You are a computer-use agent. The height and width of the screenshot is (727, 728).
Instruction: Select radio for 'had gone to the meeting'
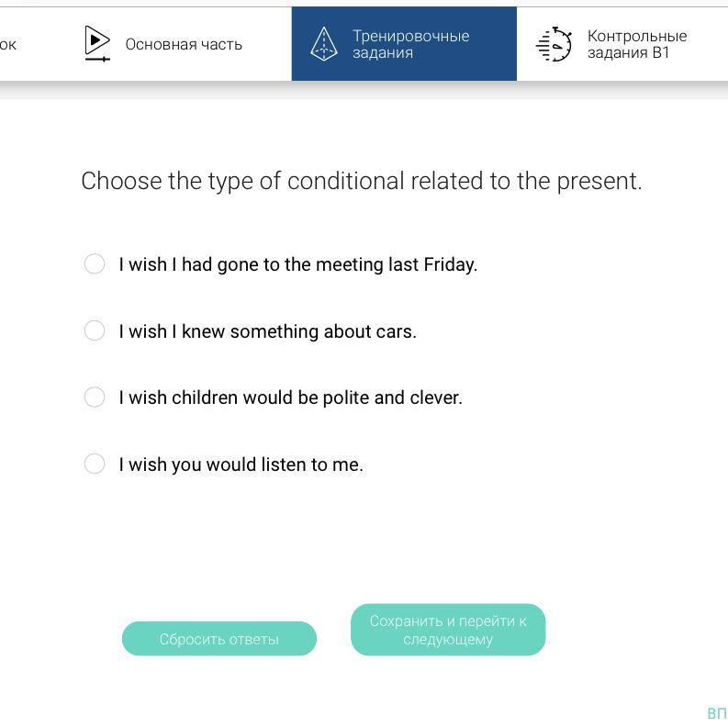point(95,264)
